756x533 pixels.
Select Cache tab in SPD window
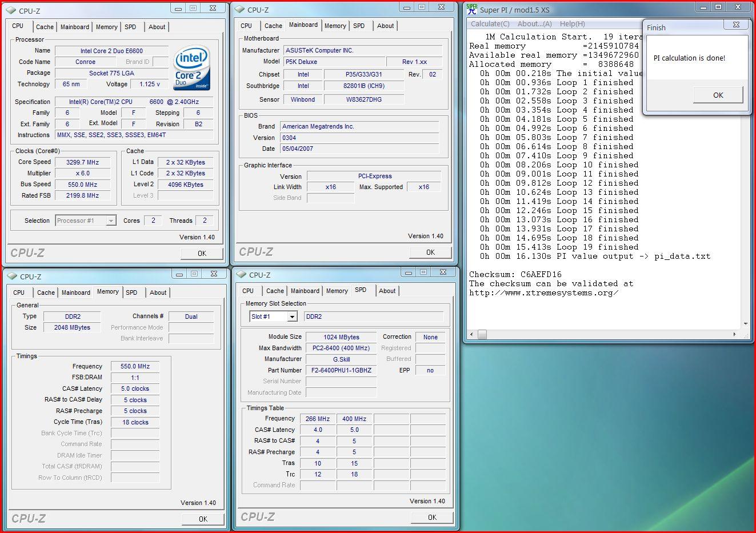(x=275, y=291)
